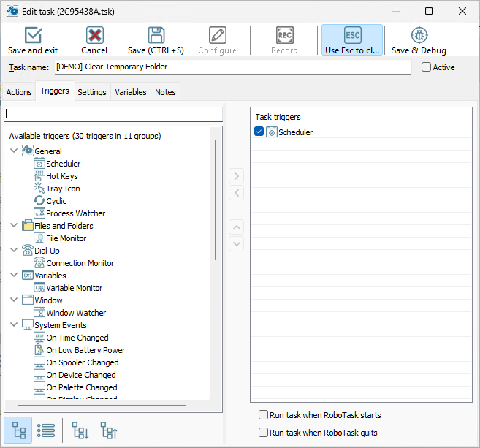Collapse the General trigger group
Image resolution: width=480 pixels, height=448 pixels.
coord(14,151)
